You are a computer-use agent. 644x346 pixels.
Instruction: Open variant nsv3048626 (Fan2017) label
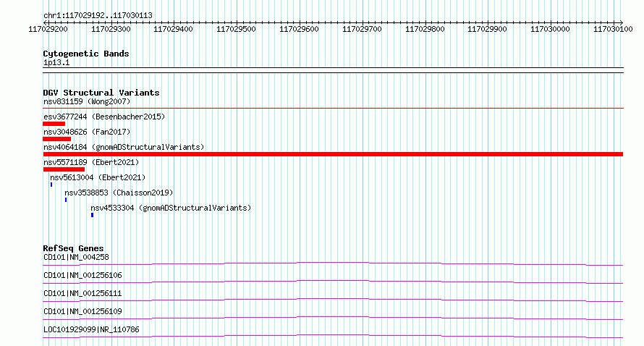pos(87,132)
